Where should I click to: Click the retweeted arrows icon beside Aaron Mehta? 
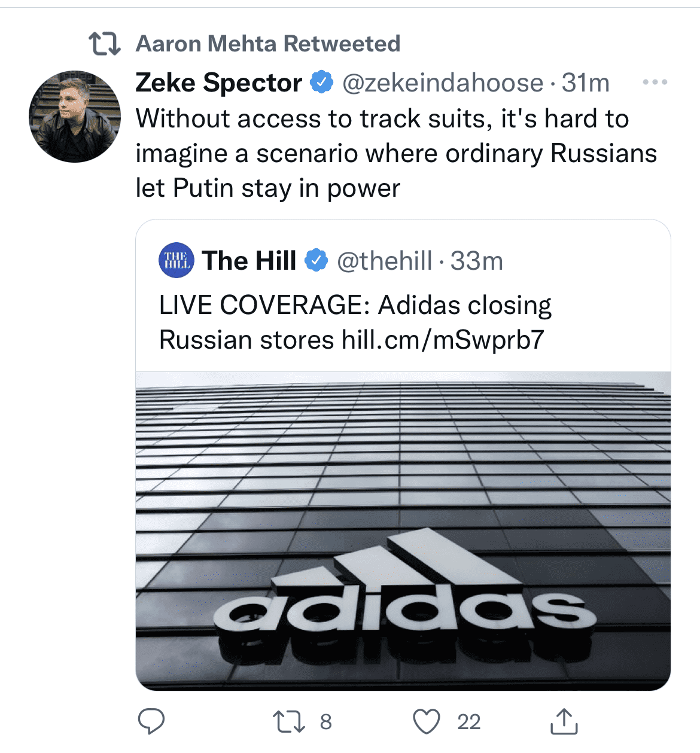coord(105,44)
